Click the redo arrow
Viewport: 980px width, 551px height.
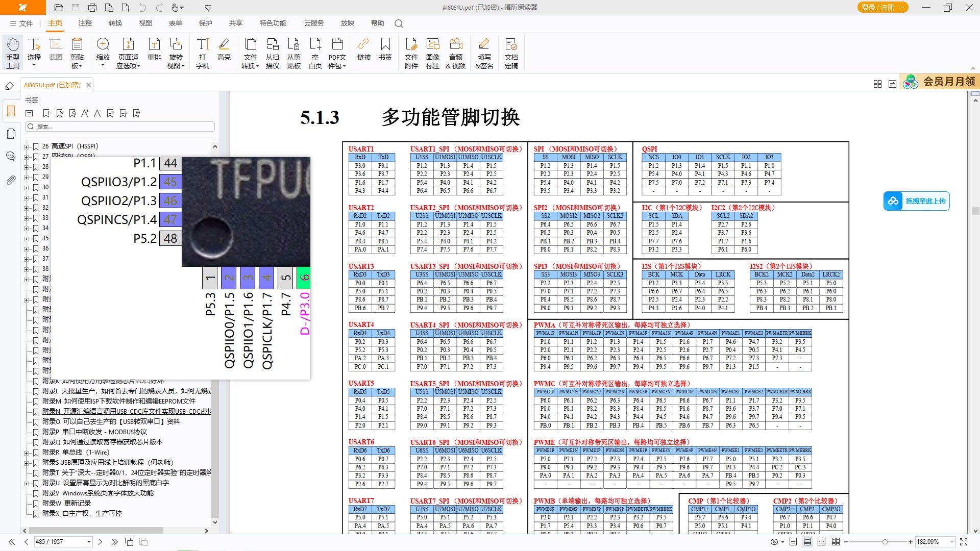pos(159,8)
